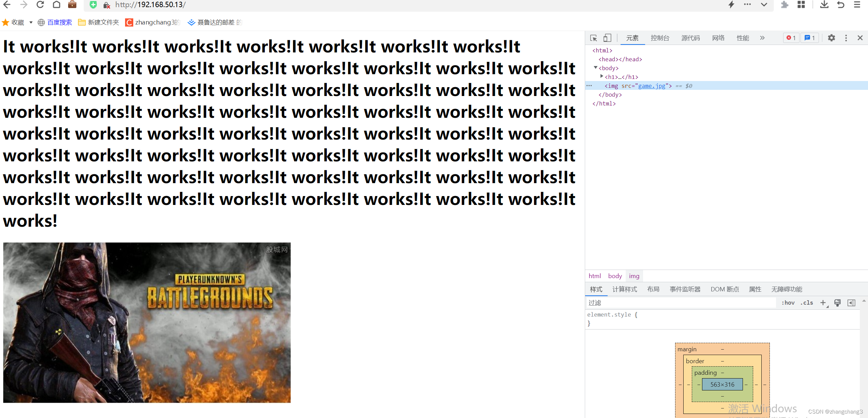Switch to the 样式 styles tab
868x418 pixels.
tap(596, 289)
